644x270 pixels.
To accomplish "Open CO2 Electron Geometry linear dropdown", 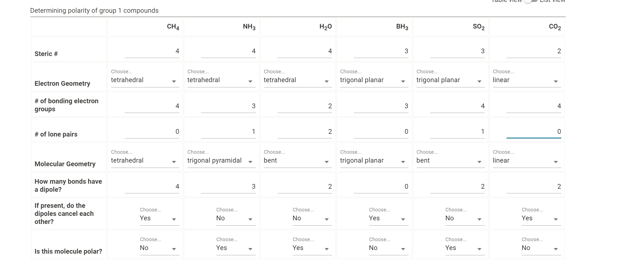I will 527,80.
